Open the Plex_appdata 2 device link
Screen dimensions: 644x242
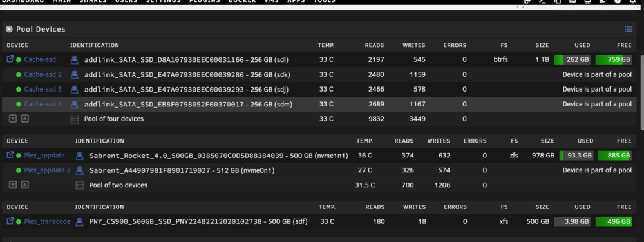[47, 170]
